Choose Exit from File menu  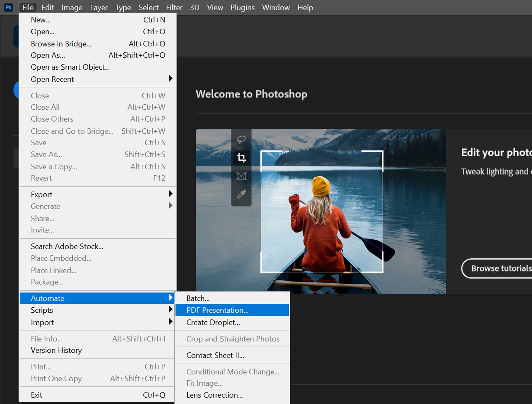pyautogui.click(x=98, y=395)
